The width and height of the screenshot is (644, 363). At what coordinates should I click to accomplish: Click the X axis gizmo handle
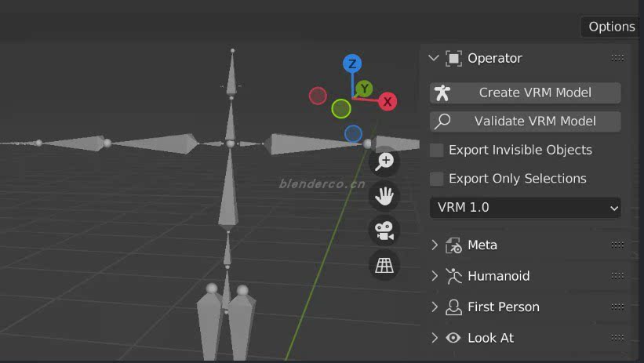click(387, 101)
